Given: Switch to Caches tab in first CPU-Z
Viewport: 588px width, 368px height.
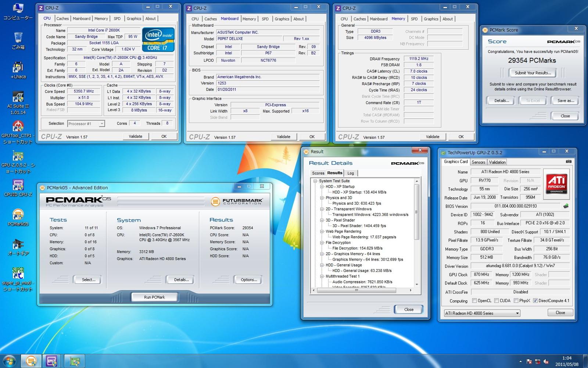Looking at the screenshot, I should click(x=62, y=18).
